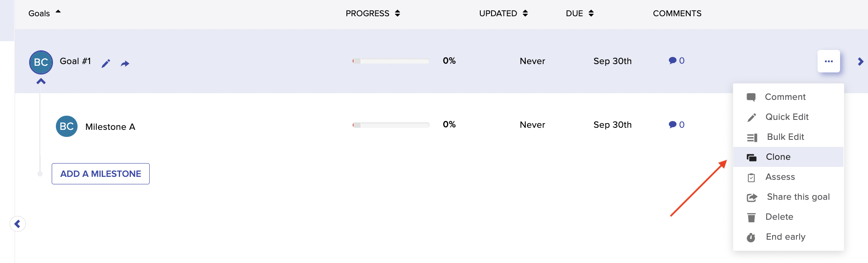Sort by the UPDATED column arrows
This screenshot has width=868, height=263.
(525, 13)
